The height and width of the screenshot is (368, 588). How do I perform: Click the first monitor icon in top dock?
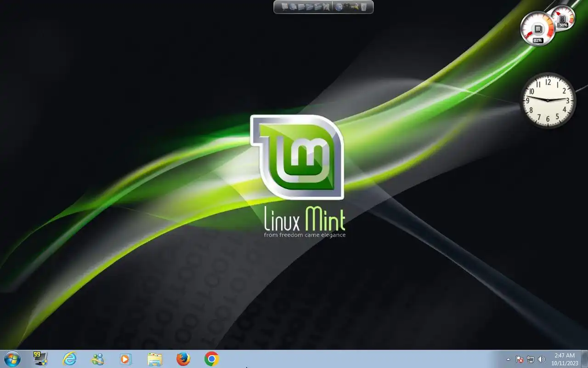[284, 7]
